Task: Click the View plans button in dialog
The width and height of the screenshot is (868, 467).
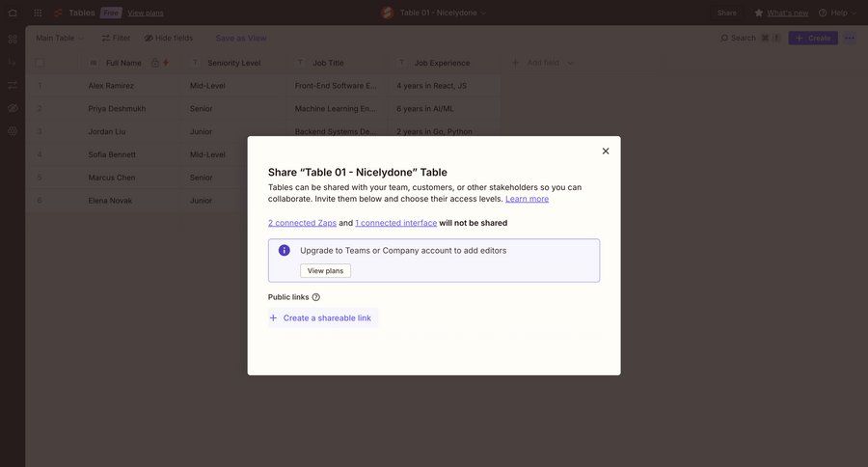Action: [x=326, y=271]
